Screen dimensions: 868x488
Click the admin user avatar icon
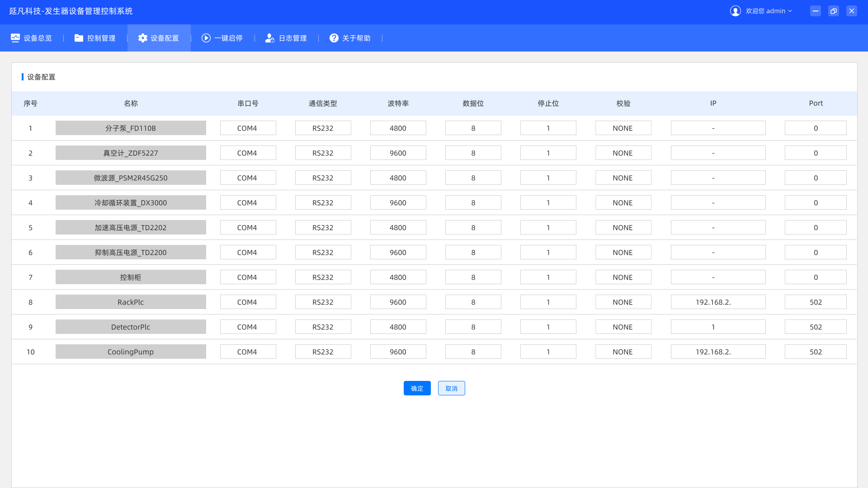(x=736, y=11)
